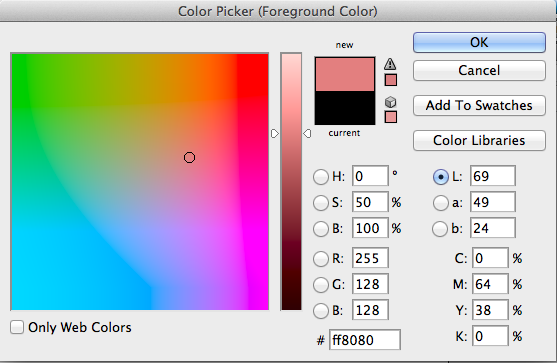Select the S saturation radio button
The image size is (557, 363).
[x=320, y=202]
